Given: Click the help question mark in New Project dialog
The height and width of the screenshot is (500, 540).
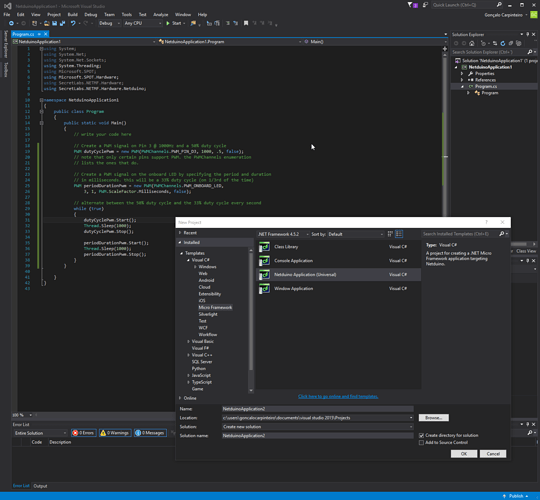Looking at the screenshot, I should (x=486, y=222).
